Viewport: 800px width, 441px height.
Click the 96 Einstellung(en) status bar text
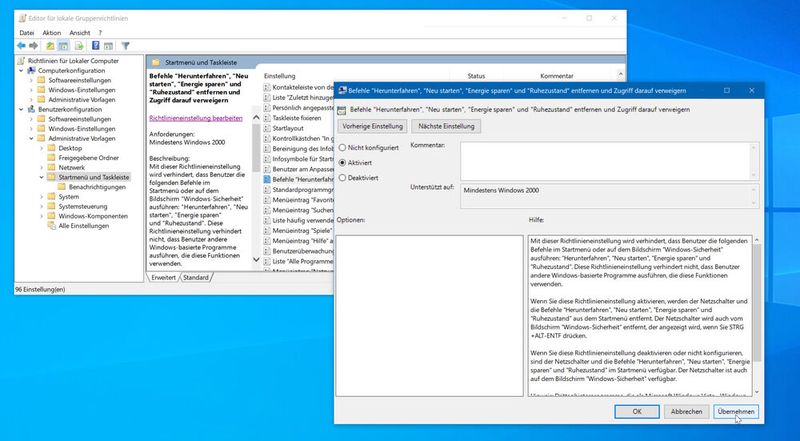pyautogui.click(x=40, y=289)
